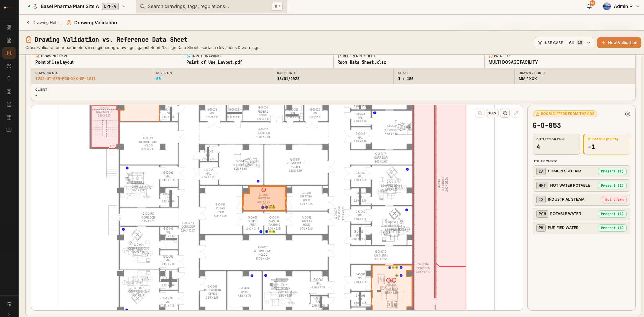The width and height of the screenshot is (644, 317).
Task: Open the Basel Pharma Plant Site dropdown
Action: click(x=77, y=6)
